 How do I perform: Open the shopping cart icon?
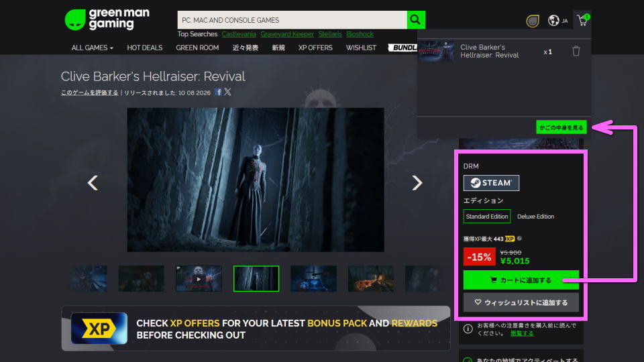(x=583, y=20)
